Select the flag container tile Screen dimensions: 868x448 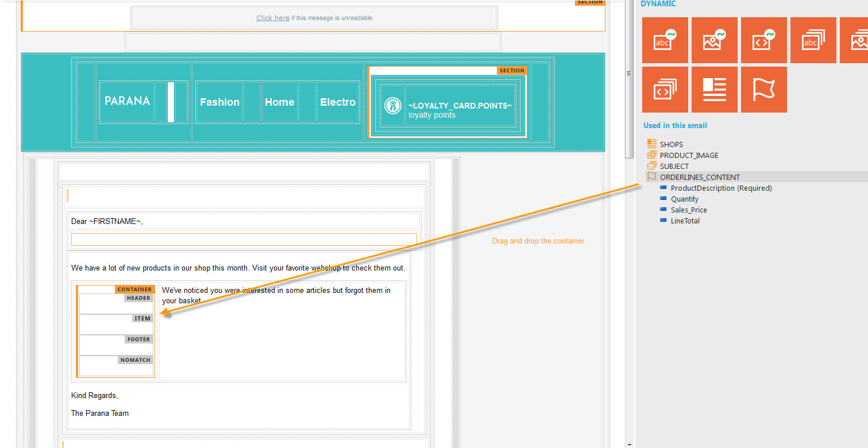tap(763, 90)
